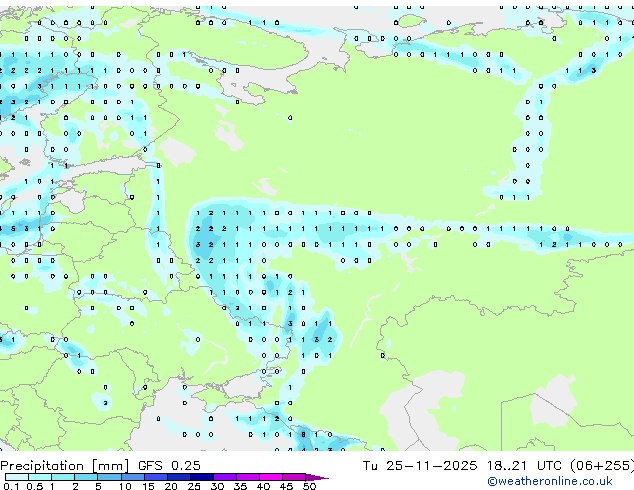The image size is (634, 490).
Task: Pick the 45–50 mm legend color swatch
Action: point(294,477)
